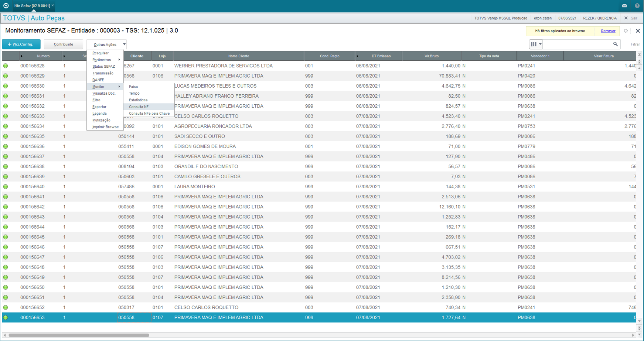Click vendor code PM0779
The height and width of the screenshot is (341, 644).
tap(527, 146)
